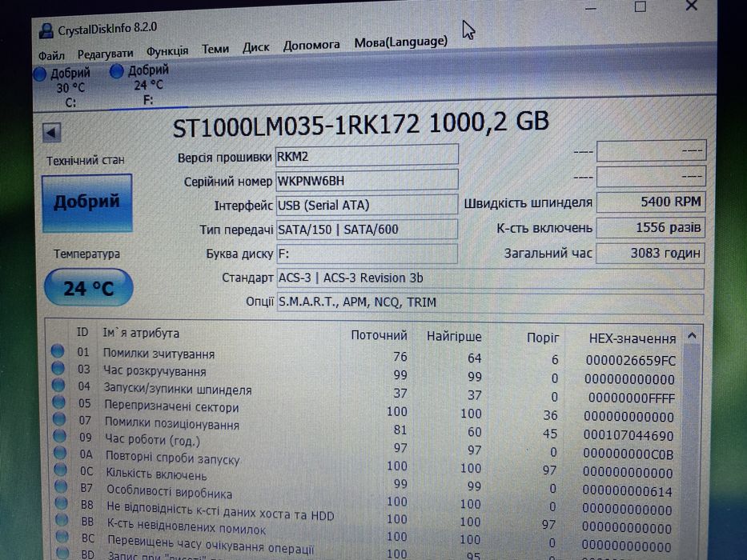Open the Допомога menu

(x=311, y=46)
